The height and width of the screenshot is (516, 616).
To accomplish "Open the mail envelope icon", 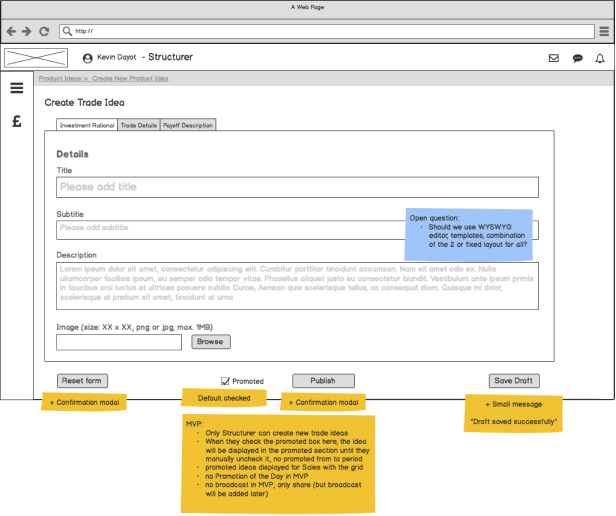I will [x=554, y=58].
